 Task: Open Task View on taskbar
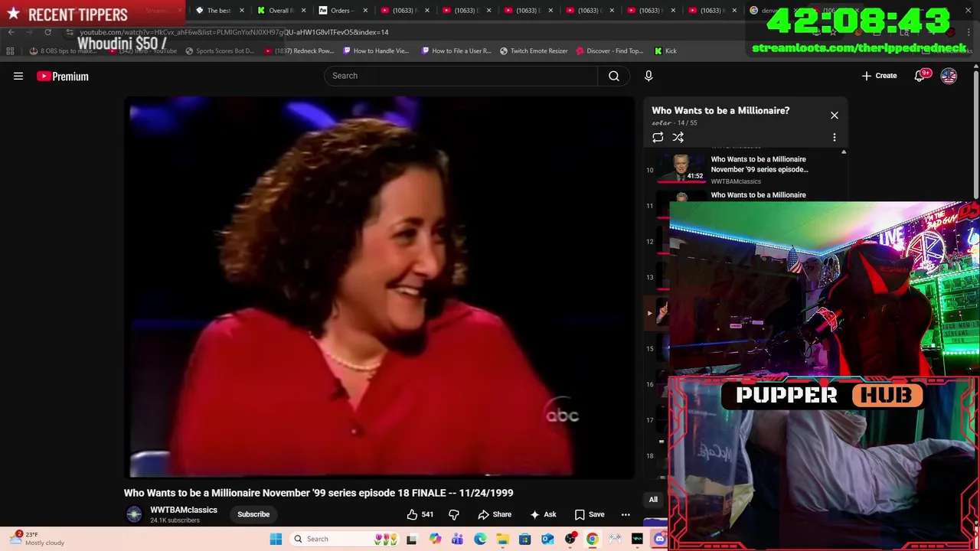click(411, 539)
